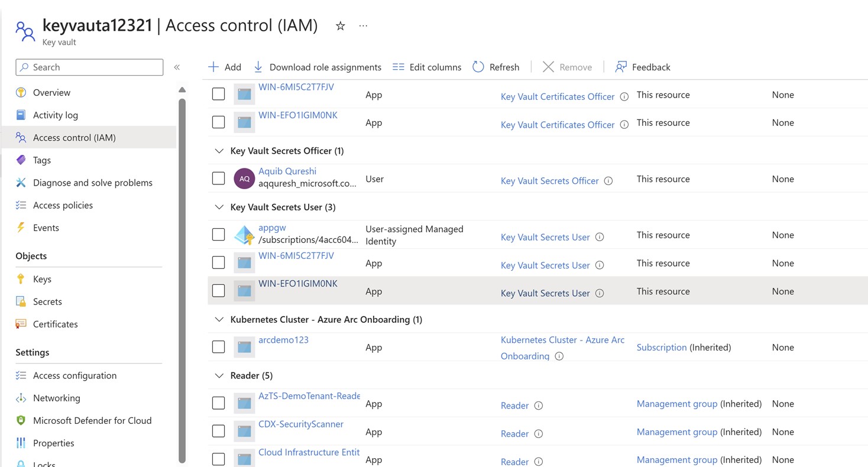Collapse the sidebar with double chevron icon
This screenshot has width=868, height=467.
[x=177, y=67]
